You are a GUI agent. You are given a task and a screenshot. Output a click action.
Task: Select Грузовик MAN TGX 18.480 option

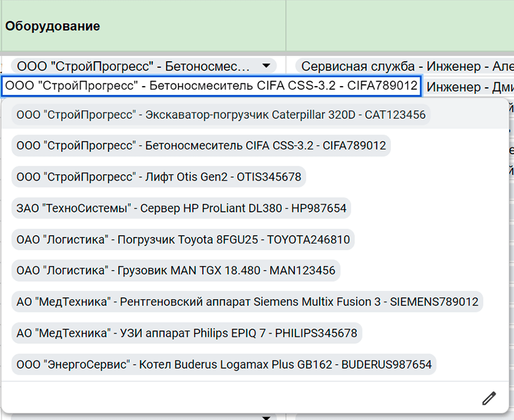point(176,270)
